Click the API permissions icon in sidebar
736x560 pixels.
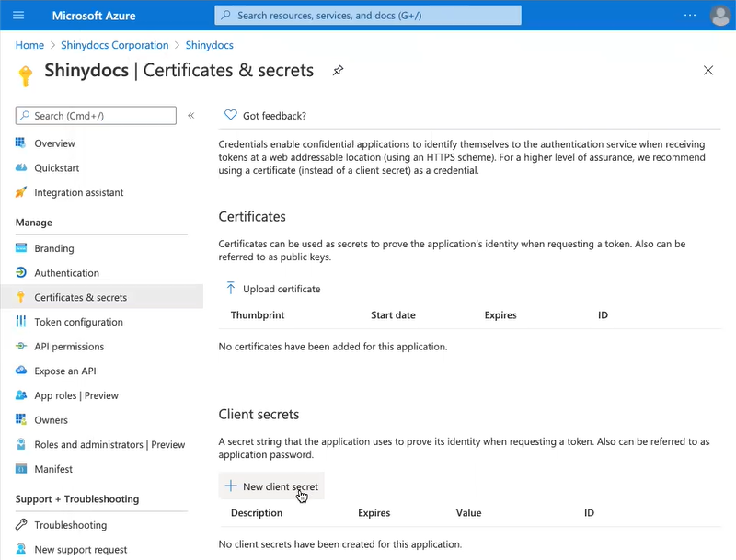click(x=21, y=347)
